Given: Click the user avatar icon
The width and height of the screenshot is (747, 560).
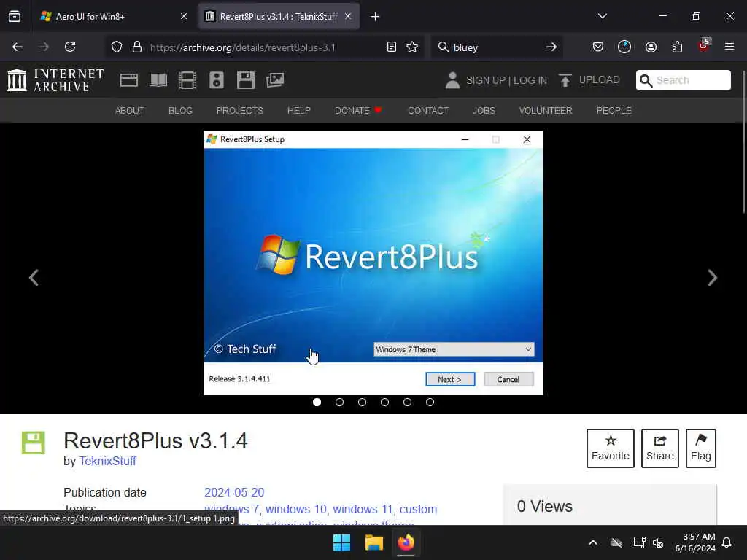Looking at the screenshot, I should [452, 80].
